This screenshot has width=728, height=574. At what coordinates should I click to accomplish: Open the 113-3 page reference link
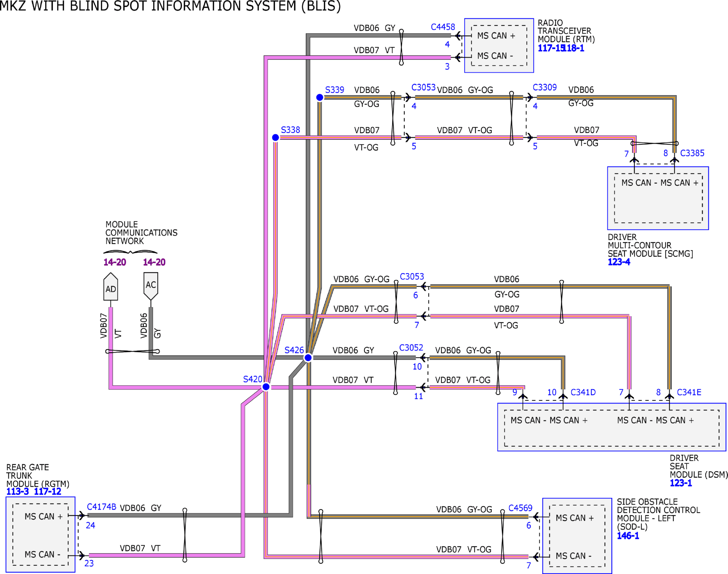click(17, 492)
